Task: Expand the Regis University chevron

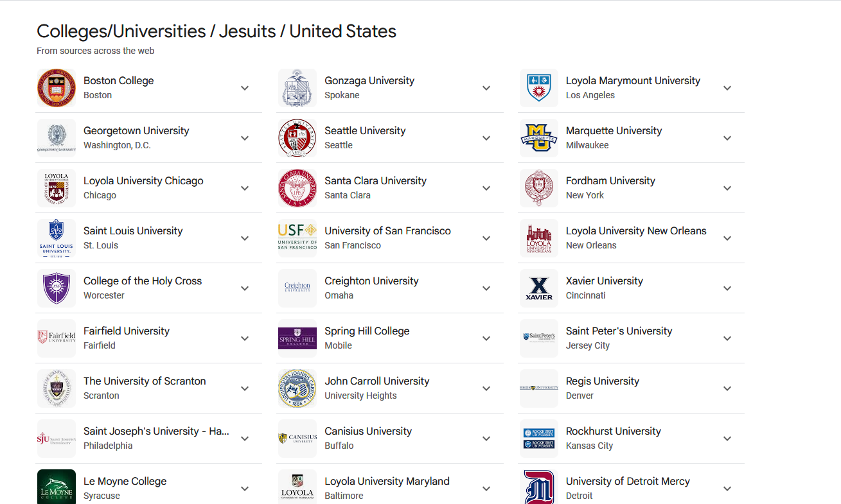Action: click(x=727, y=388)
